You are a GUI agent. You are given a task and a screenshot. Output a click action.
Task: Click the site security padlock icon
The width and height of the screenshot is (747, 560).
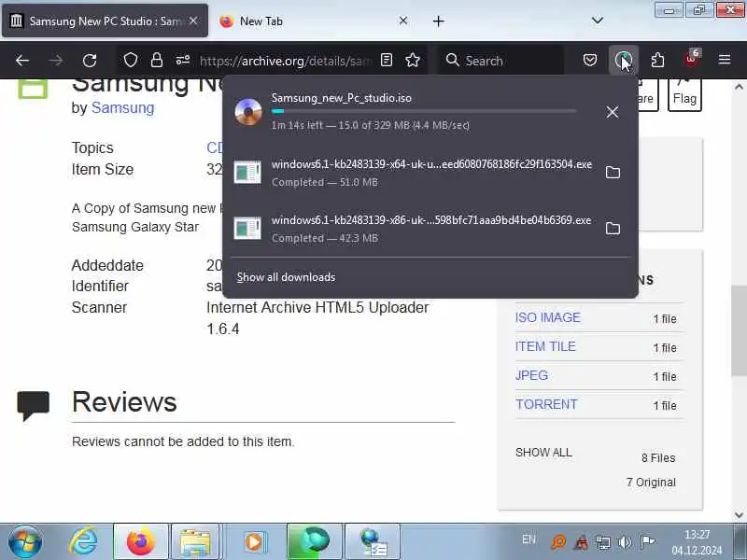(x=157, y=61)
